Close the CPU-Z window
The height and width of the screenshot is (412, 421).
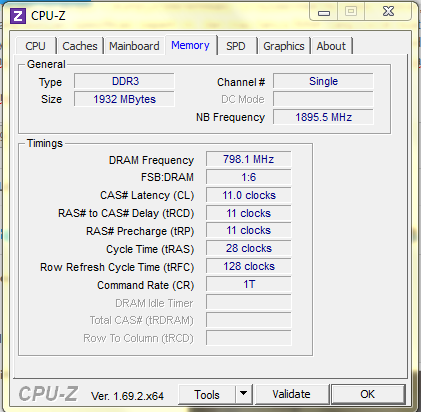click(x=388, y=12)
